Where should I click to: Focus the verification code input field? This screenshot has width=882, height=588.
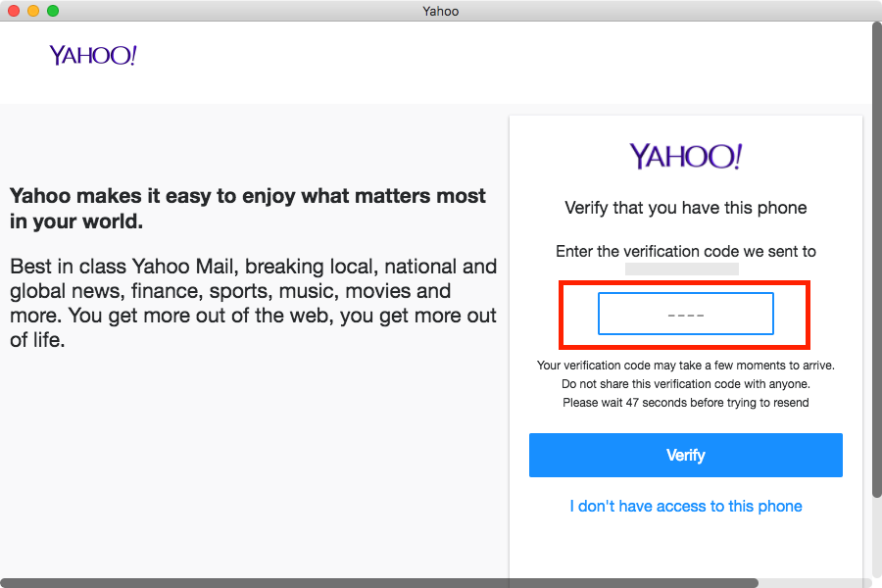tap(686, 314)
